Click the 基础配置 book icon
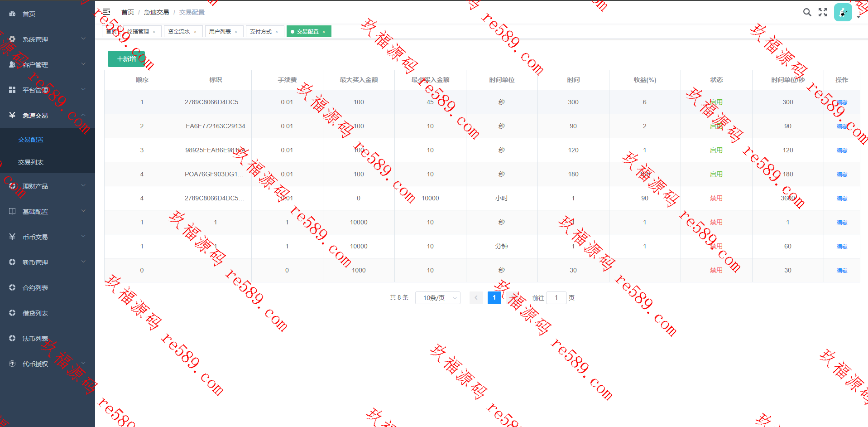Screen dimensions: 868x427 click(x=12, y=212)
